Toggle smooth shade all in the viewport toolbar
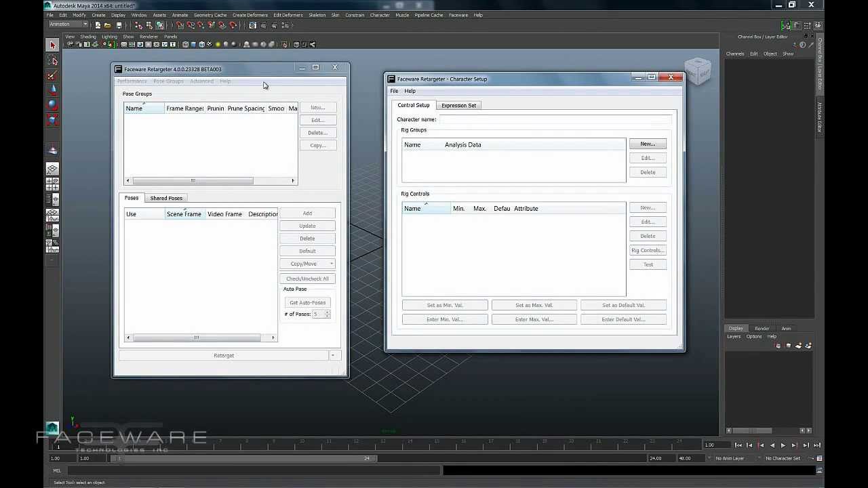 [x=193, y=45]
